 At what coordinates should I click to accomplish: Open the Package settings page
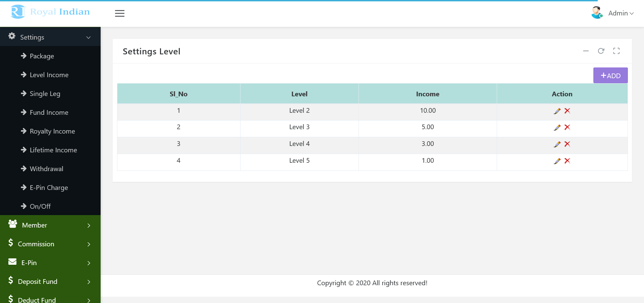click(42, 56)
